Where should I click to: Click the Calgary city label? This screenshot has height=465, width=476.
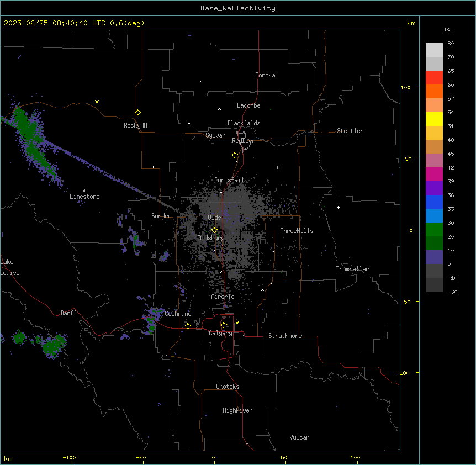[220, 333]
